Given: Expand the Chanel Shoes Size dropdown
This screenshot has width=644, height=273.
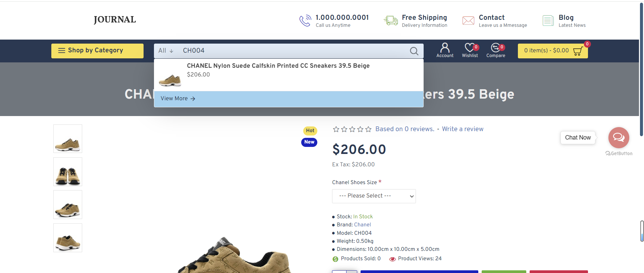Looking at the screenshot, I should pyautogui.click(x=374, y=196).
